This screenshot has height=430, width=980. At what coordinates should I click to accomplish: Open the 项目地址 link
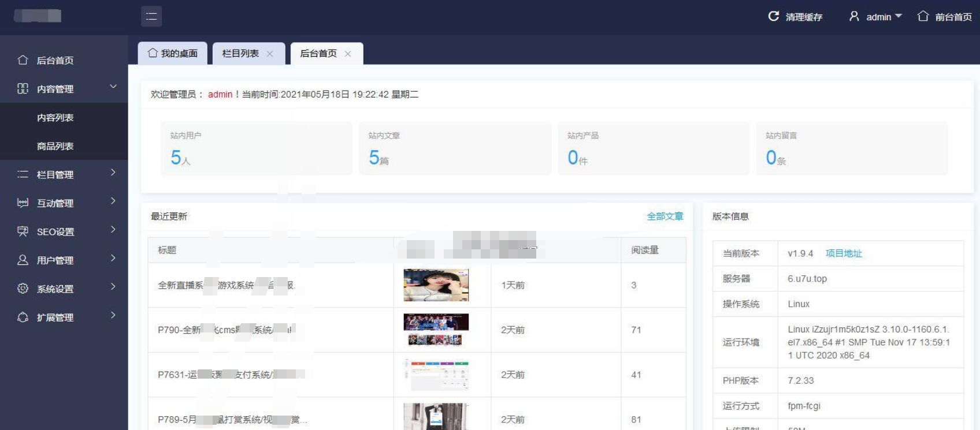(844, 253)
